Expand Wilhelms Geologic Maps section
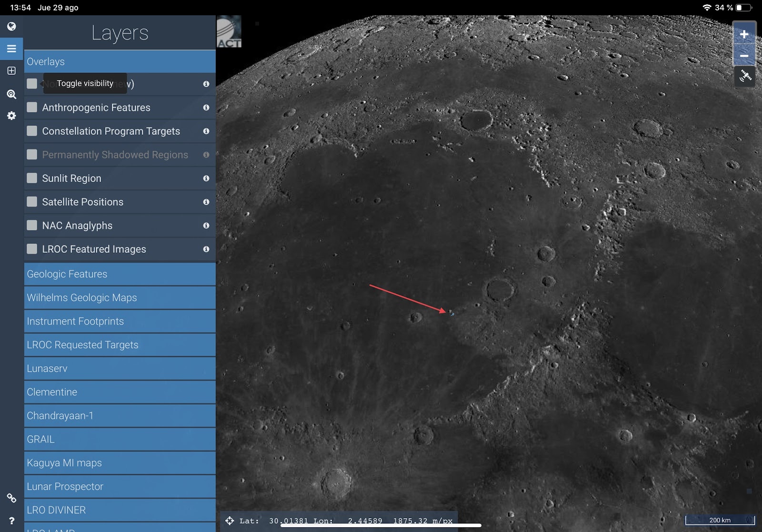The width and height of the screenshot is (762, 532). (x=120, y=297)
